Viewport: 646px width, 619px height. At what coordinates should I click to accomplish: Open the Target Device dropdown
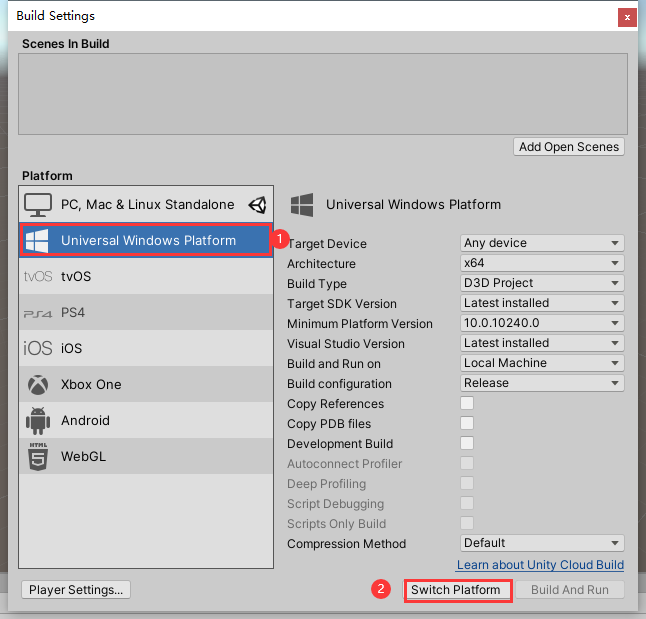click(x=542, y=243)
